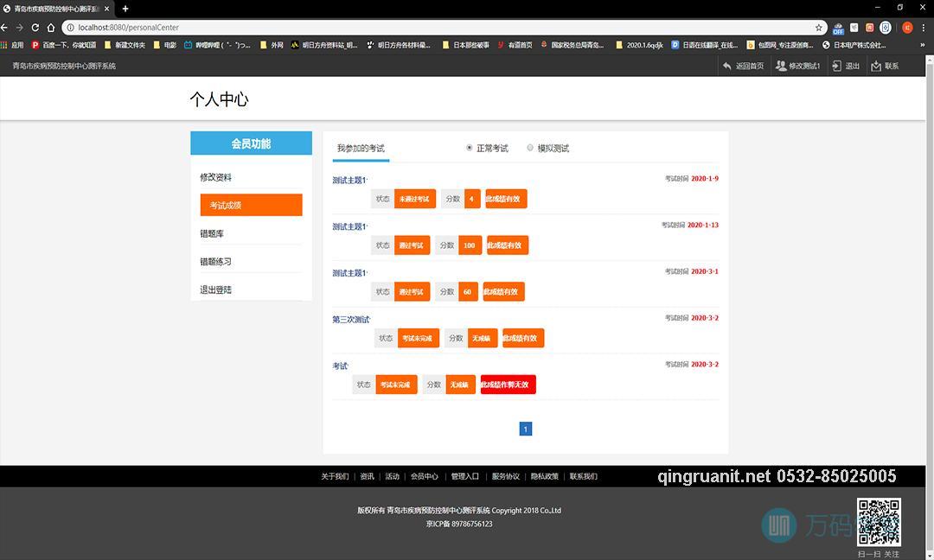Click the 扫一扫 QR code image
Viewport: 934px width, 560px height.
[x=880, y=521]
